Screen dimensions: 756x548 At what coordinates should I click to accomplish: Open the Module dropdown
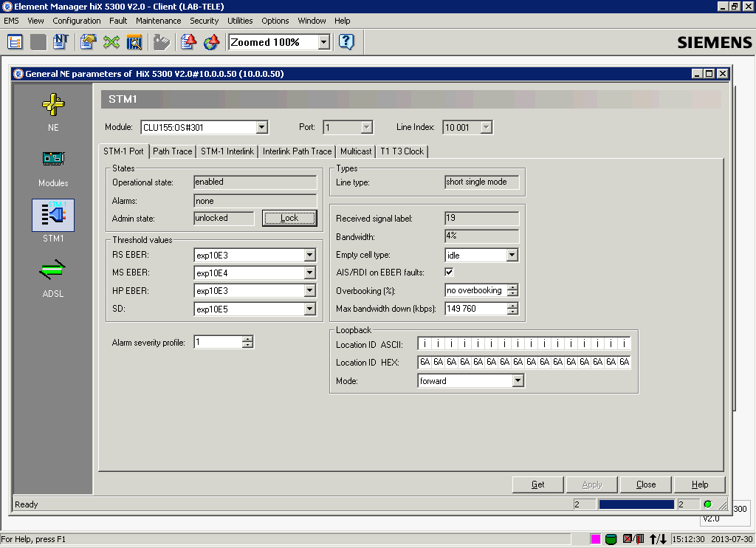click(x=262, y=127)
